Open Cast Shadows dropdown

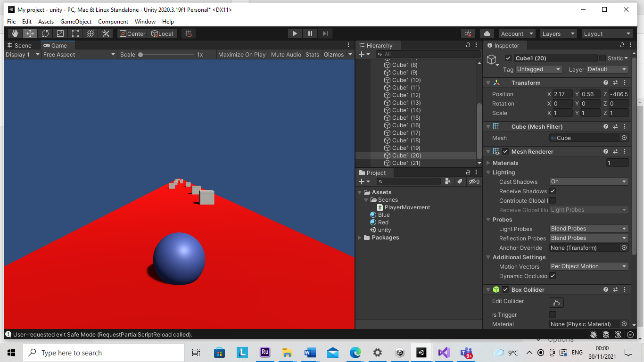coord(589,181)
